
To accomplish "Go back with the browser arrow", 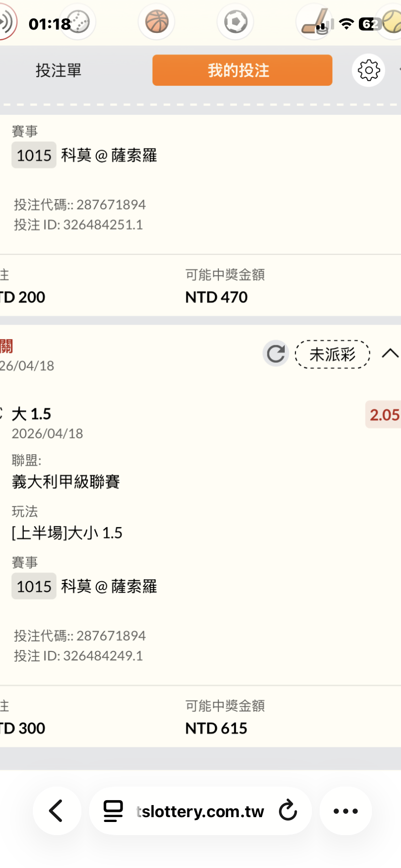I will (x=57, y=810).
